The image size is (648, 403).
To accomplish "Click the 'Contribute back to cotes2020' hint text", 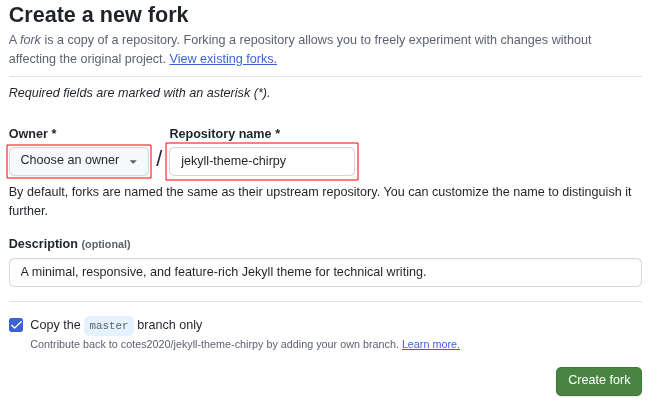I will [x=214, y=344].
